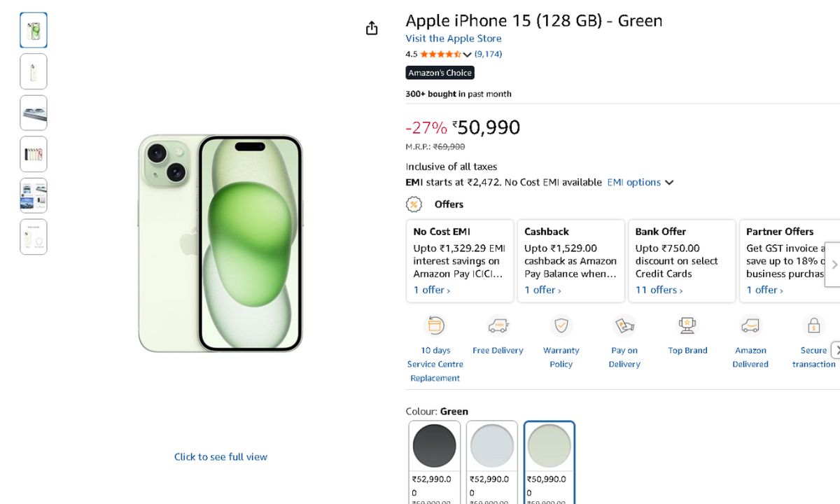The width and height of the screenshot is (840, 504).
Task: Choose the black colour swatch
Action: tap(434, 446)
